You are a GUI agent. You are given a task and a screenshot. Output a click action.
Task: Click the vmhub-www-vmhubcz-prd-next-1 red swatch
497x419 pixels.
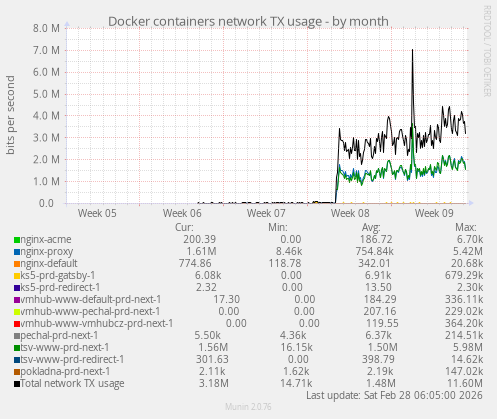click(x=17, y=324)
